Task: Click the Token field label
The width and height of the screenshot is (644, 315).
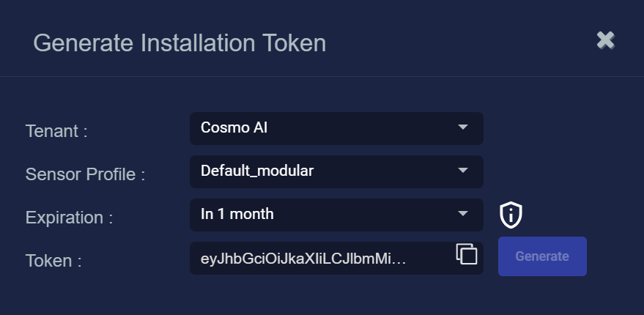Action: click(x=52, y=261)
